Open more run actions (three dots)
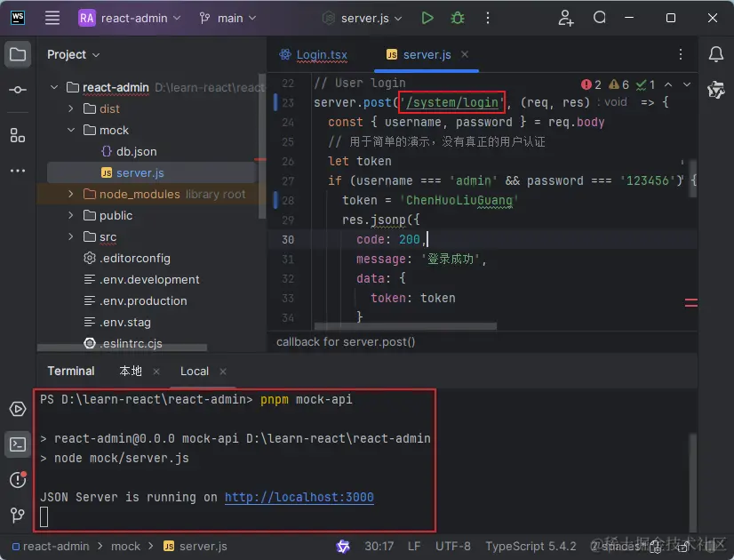The height and width of the screenshot is (560, 734). [488, 19]
